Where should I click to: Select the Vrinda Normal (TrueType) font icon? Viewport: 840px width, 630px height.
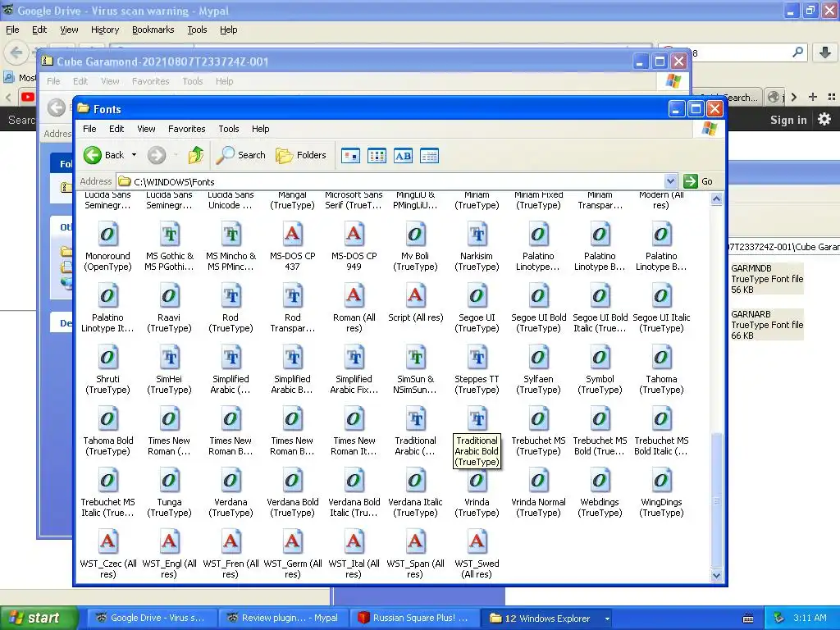[538, 481]
